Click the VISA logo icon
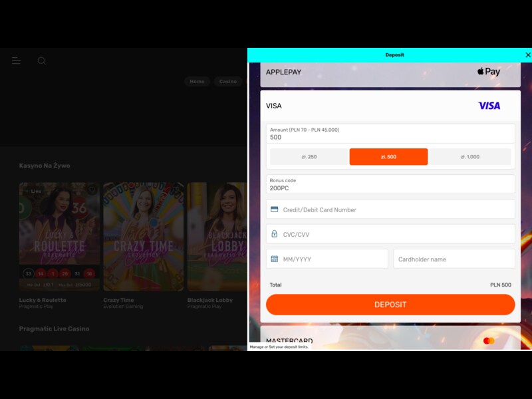The width and height of the screenshot is (532, 399). [x=489, y=106]
